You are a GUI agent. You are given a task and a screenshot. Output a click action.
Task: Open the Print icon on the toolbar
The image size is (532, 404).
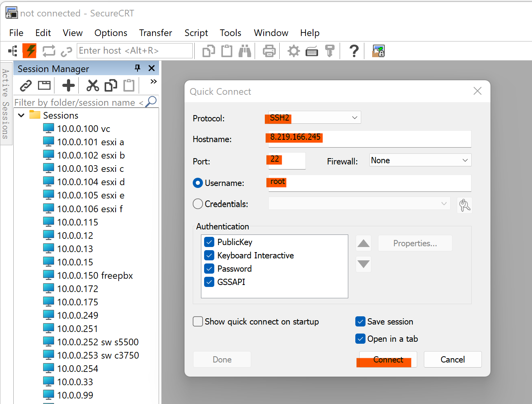click(x=269, y=50)
